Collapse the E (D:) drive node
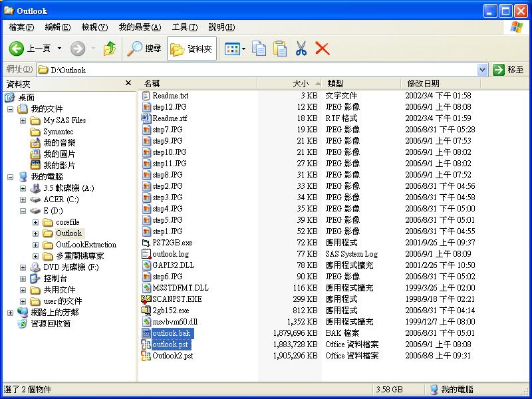 click(23, 211)
